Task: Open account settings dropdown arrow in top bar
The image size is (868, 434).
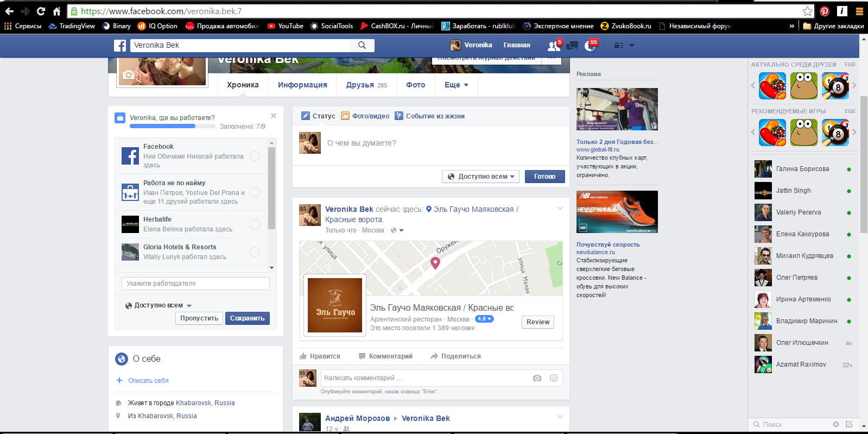Action: point(632,46)
